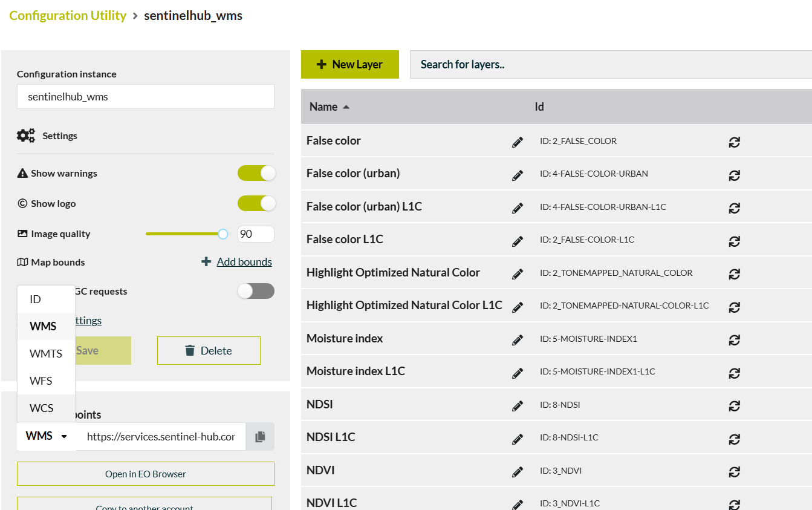This screenshot has width=812, height=510.
Task: Select the False color (urban) layer name
Action: [x=353, y=173]
